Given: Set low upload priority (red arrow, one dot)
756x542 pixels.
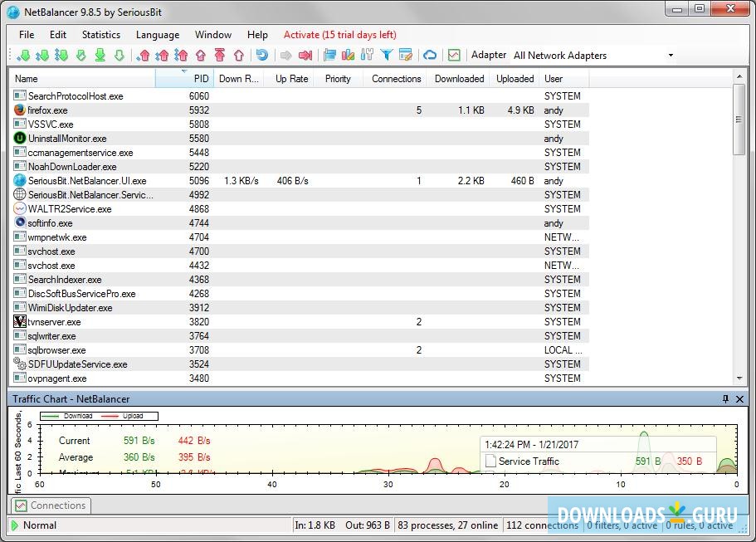Looking at the screenshot, I should click(x=144, y=56).
